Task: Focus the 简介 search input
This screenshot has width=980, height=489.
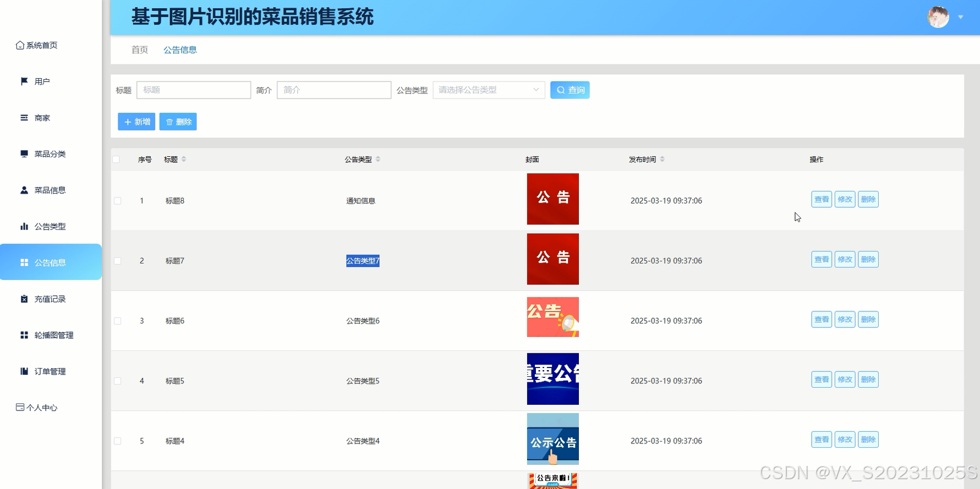Action: [x=334, y=90]
